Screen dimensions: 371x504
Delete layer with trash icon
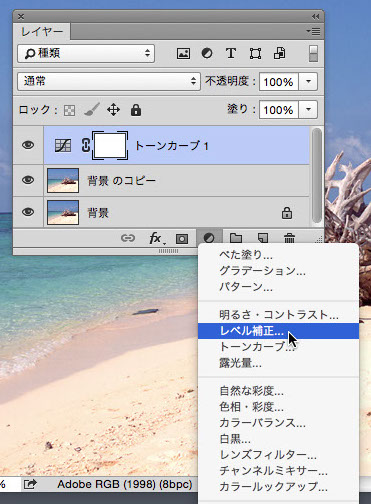[289, 238]
